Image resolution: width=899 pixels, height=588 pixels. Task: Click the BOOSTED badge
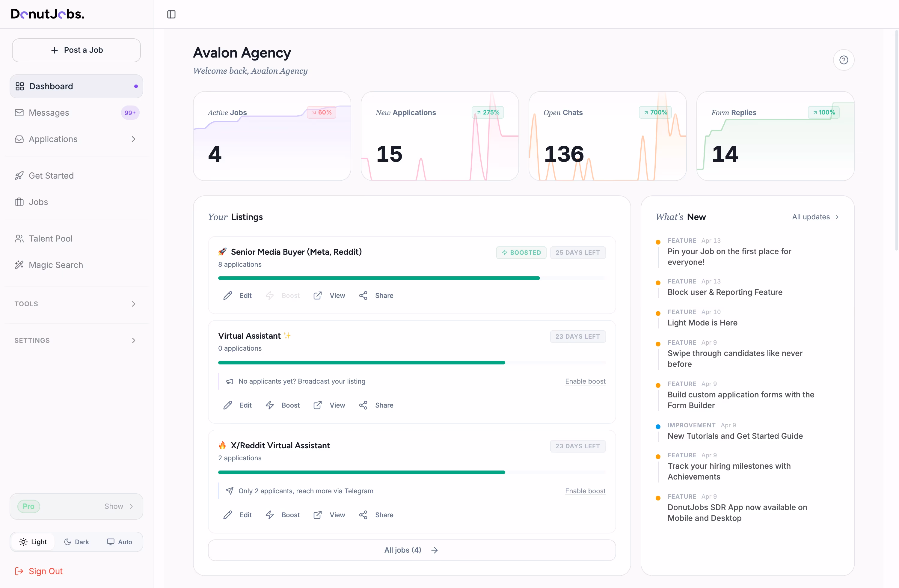coord(521,253)
